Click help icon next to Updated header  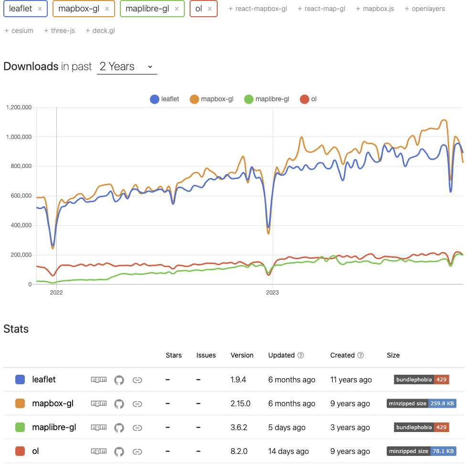(300, 355)
